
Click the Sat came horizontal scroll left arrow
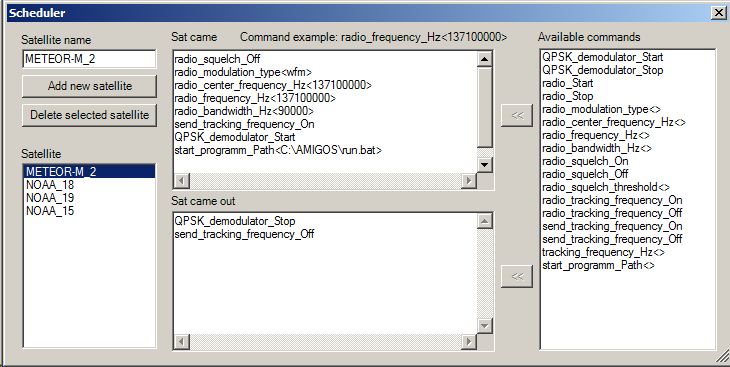[x=182, y=181]
